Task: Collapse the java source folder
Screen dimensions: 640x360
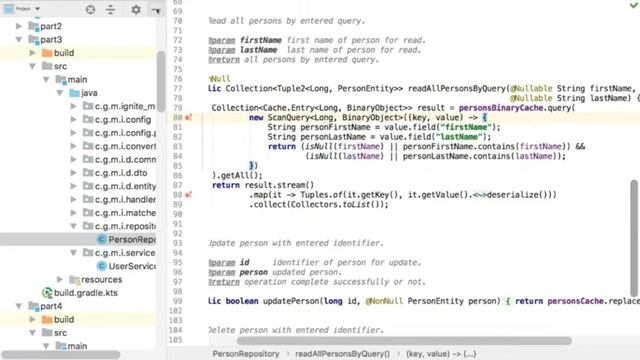Action: (x=60, y=93)
